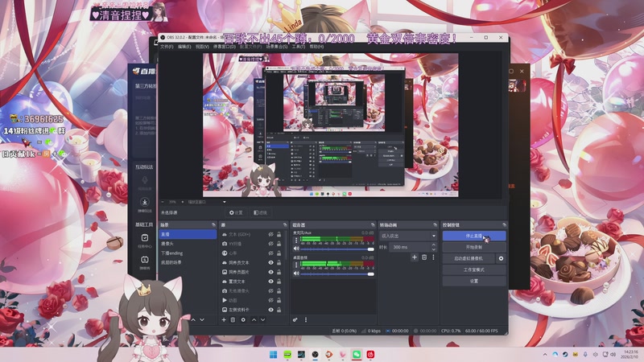Open 桌面音频 channel options dots
644x362 pixels.
pos(296,265)
